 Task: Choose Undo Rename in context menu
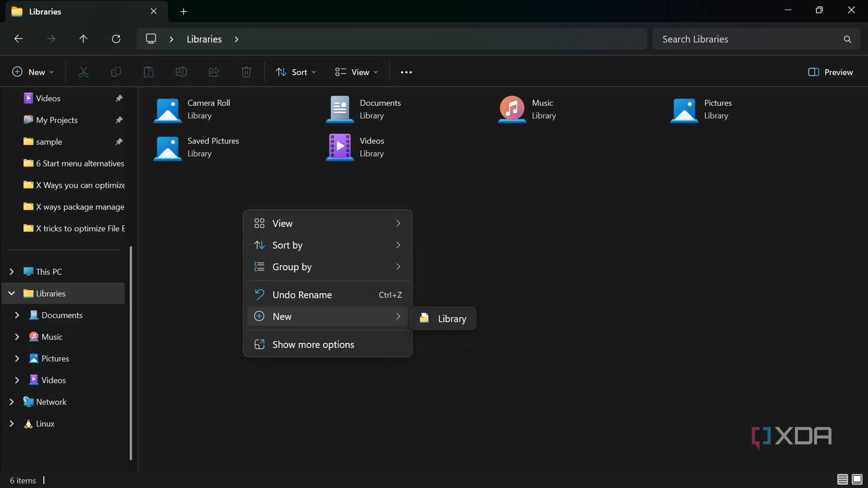pyautogui.click(x=328, y=295)
